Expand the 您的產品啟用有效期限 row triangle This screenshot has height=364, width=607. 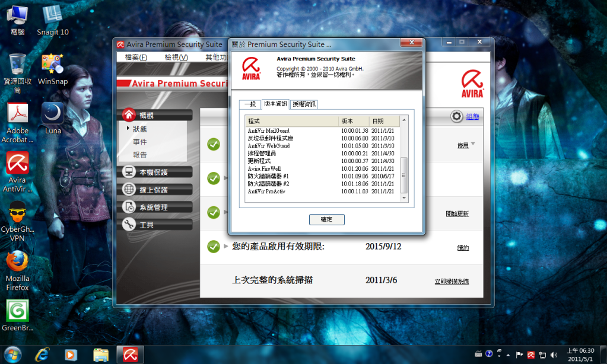pyautogui.click(x=226, y=246)
